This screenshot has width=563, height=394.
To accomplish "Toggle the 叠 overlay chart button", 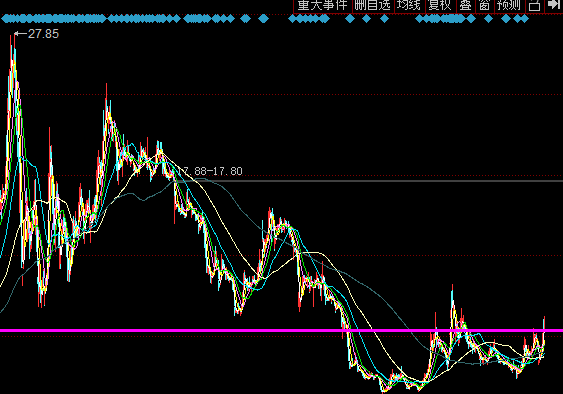I will tap(466, 6).
